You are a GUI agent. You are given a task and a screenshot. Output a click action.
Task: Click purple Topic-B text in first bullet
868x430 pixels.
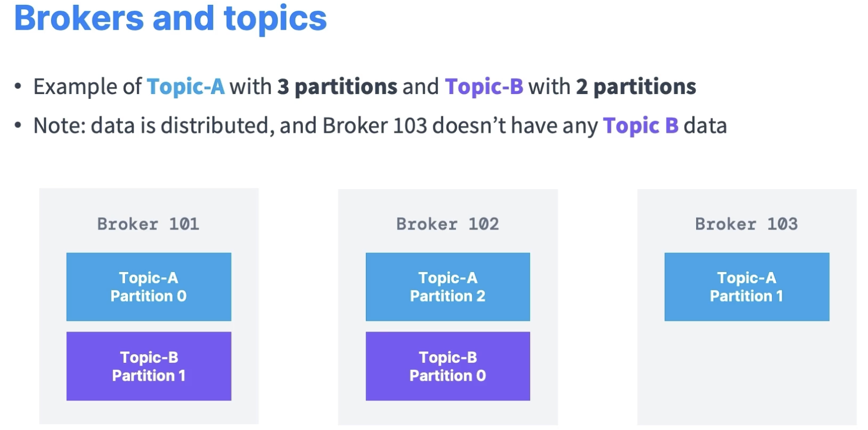484,87
